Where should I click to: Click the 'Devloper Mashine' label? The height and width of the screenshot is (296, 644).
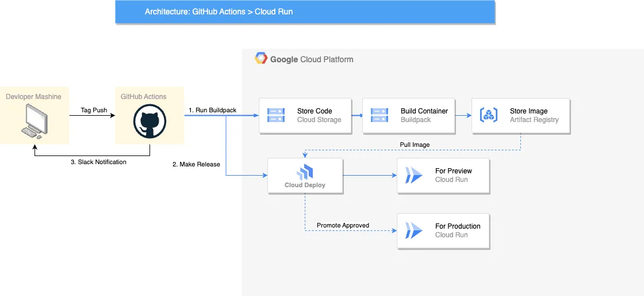click(x=34, y=97)
